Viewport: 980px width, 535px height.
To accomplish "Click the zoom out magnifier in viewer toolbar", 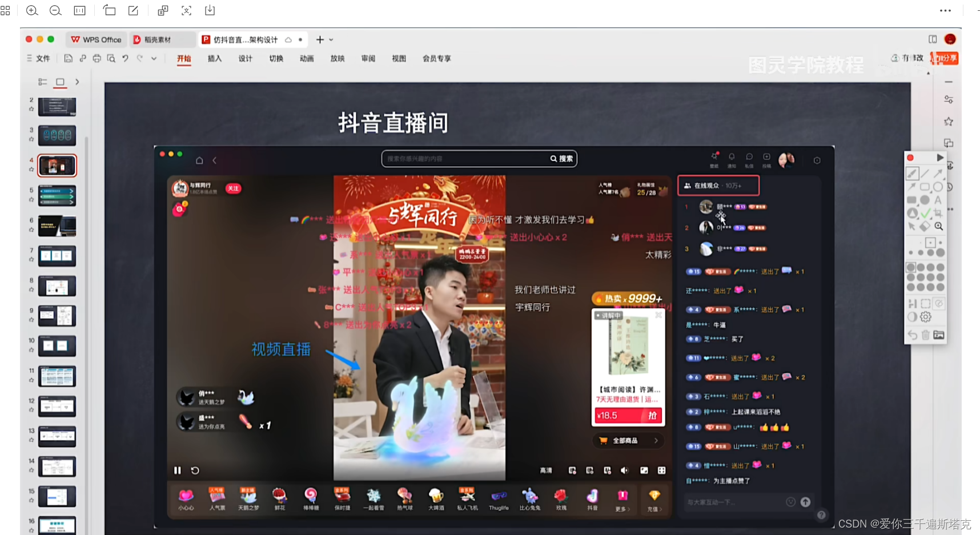I will pos(55,10).
